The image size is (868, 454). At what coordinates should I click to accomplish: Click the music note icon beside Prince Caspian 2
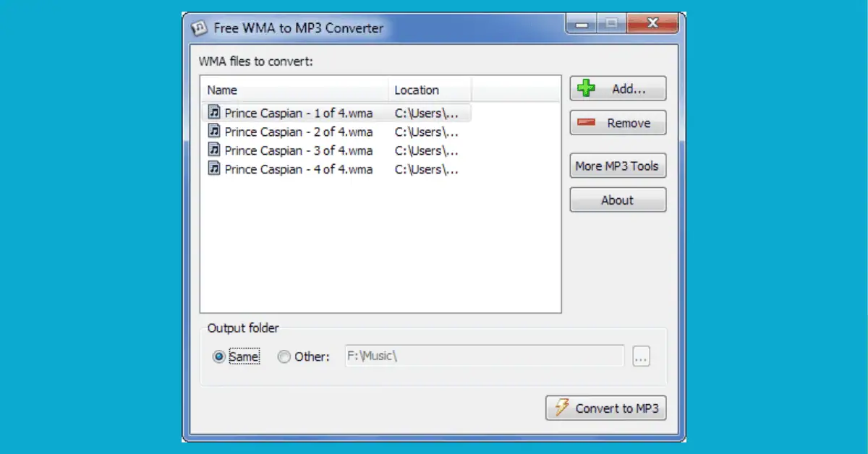click(213, 132)
